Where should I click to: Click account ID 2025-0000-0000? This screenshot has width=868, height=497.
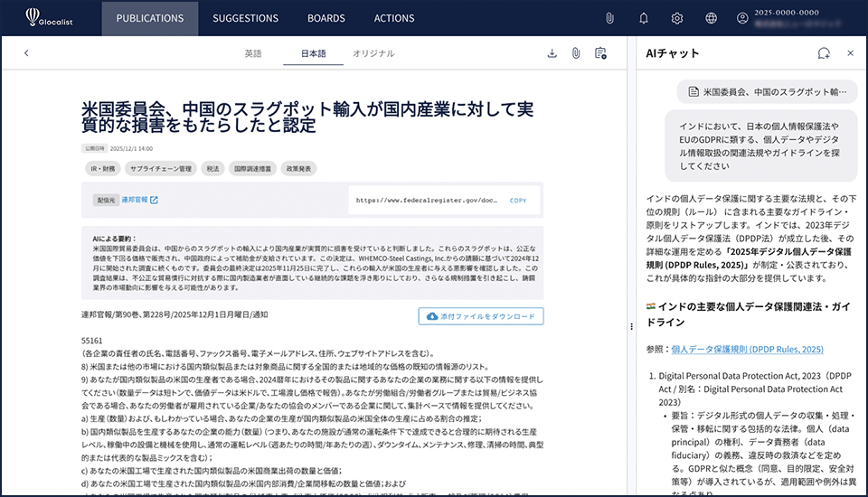tap(787, 12)
